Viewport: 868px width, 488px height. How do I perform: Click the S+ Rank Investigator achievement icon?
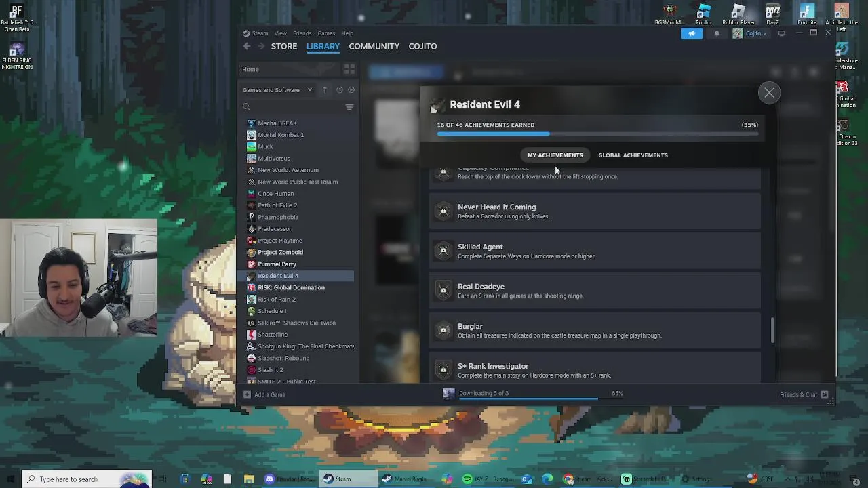pos(443,370)
